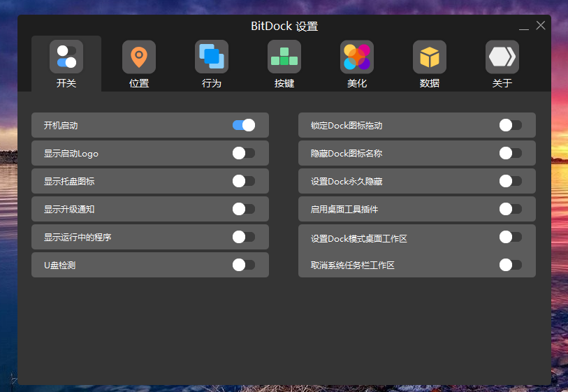
Task: Enable the 设置Dock永久隐藏 toggle
Action: [x=511, y=181]
